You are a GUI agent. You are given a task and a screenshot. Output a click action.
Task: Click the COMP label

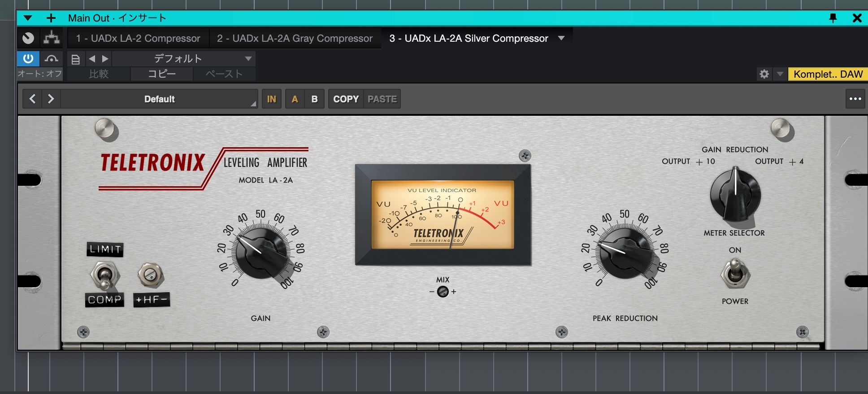[104, 300]
